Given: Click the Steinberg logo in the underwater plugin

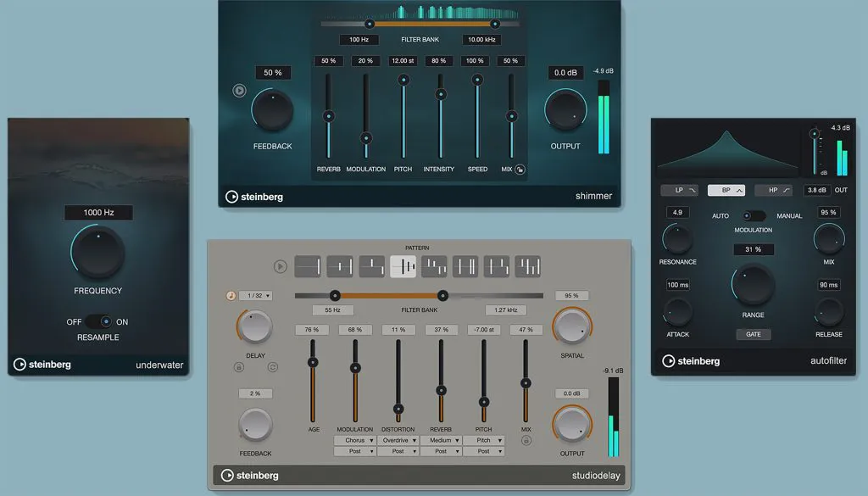Looking at the screenshot, I should 42,365.
